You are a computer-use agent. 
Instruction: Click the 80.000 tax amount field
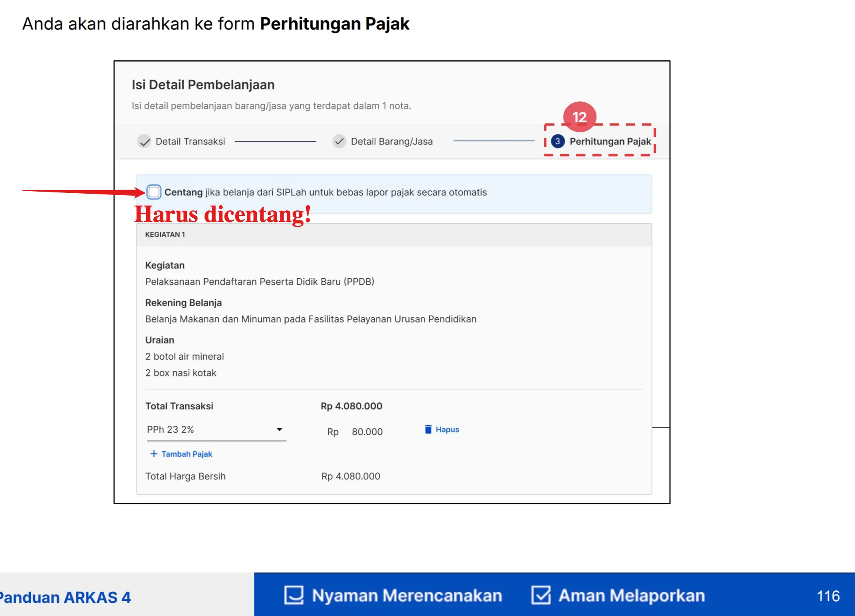click(367, 432)
